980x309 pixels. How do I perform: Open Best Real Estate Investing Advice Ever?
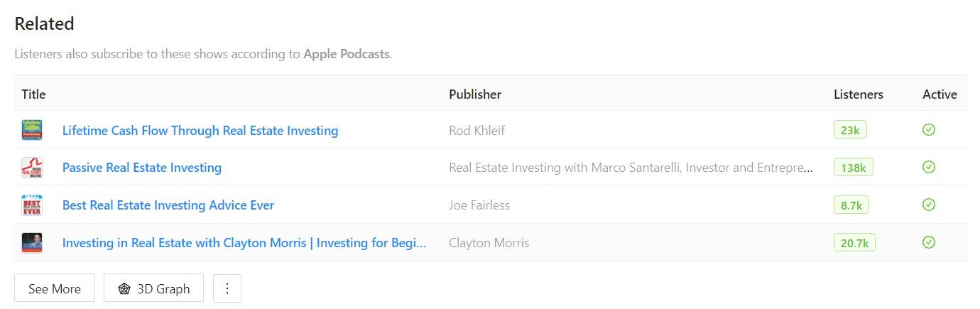point(168,205)
